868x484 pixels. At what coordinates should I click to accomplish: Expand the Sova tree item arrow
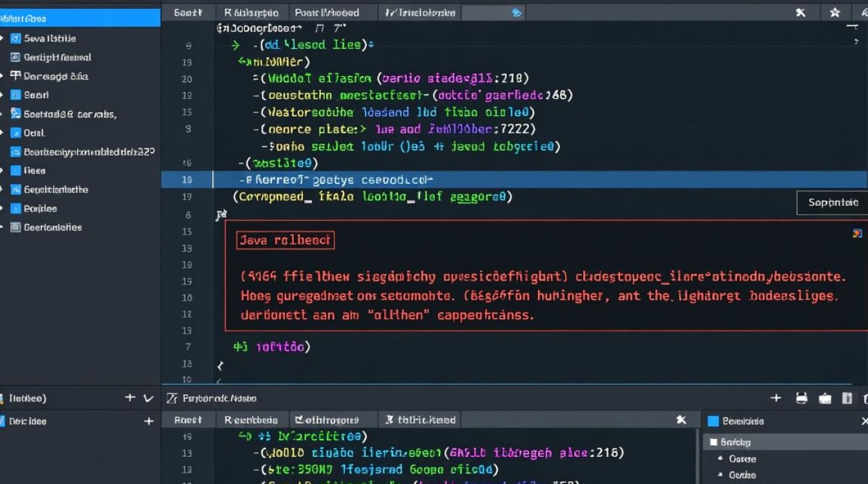[x=3, y=39]
